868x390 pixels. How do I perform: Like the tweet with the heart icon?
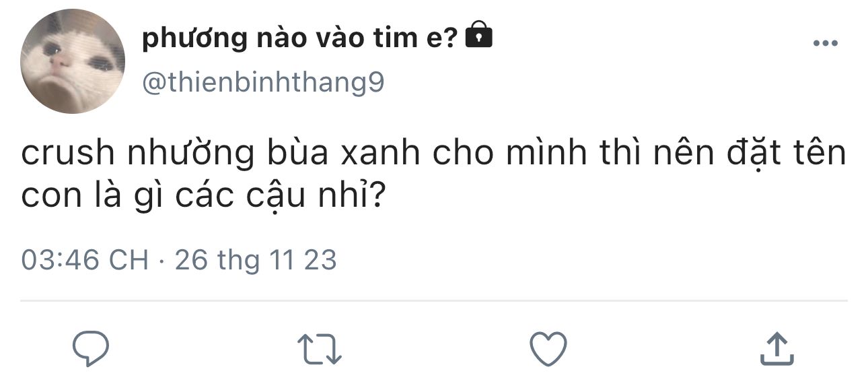(x=548, y=348)
